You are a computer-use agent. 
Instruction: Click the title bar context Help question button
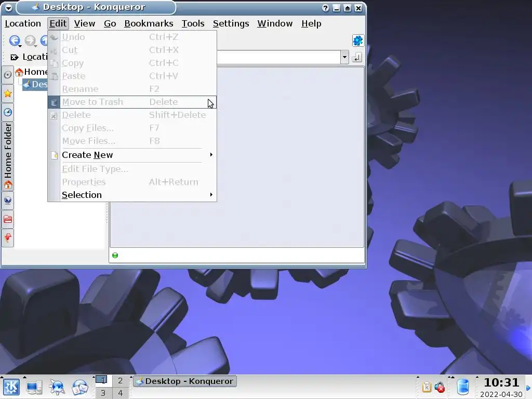(325, 8)
